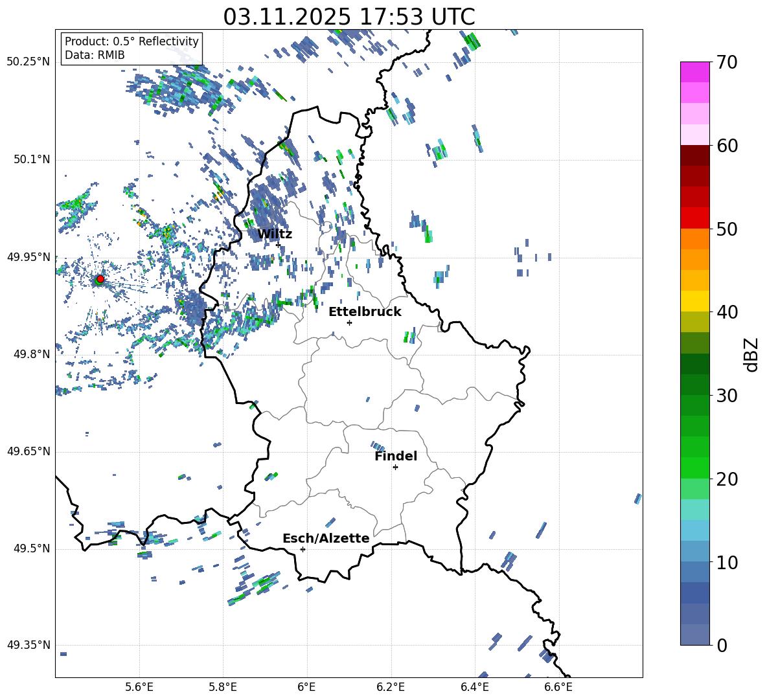The image size is (767, 700).
Task: Click the 49.65°N latitude label
Action: [x=29, y=451]
